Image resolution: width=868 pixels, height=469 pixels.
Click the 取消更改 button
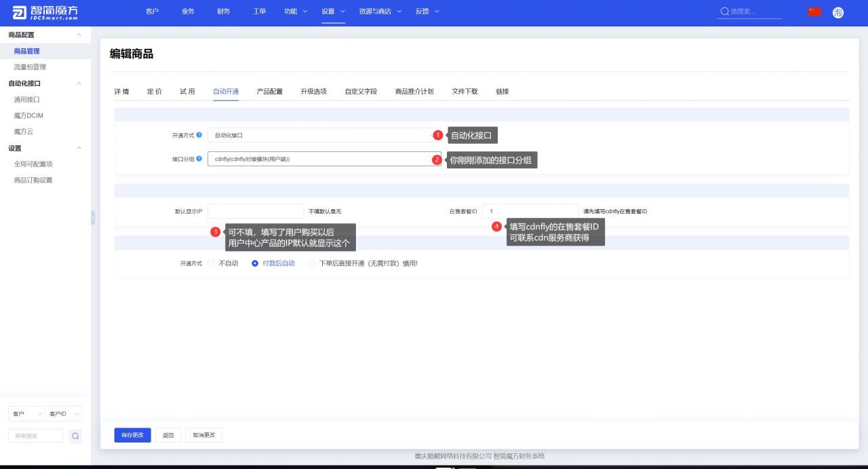(x=203, y=435)
